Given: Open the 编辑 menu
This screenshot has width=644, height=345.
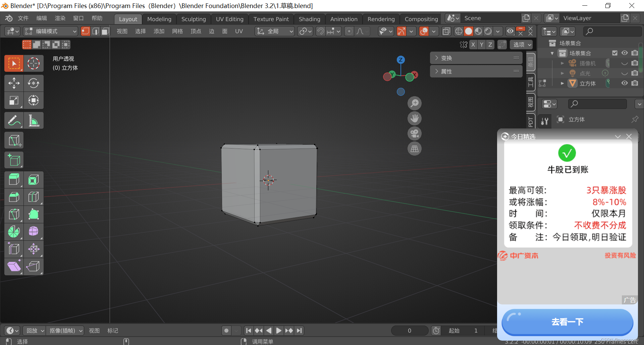Looking at the screenshot, I should click(42, 18).
